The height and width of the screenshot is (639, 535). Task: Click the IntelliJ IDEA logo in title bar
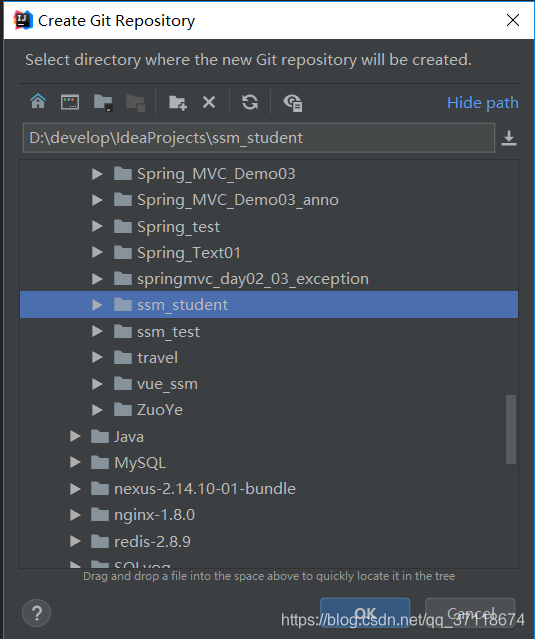point(23,20)
